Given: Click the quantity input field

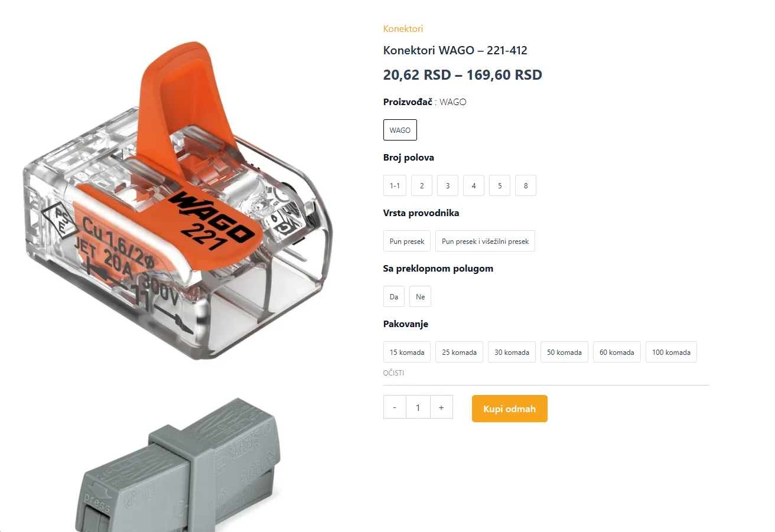Looking at the screenshot, I should pyautogui.click(x=418, y=407).
